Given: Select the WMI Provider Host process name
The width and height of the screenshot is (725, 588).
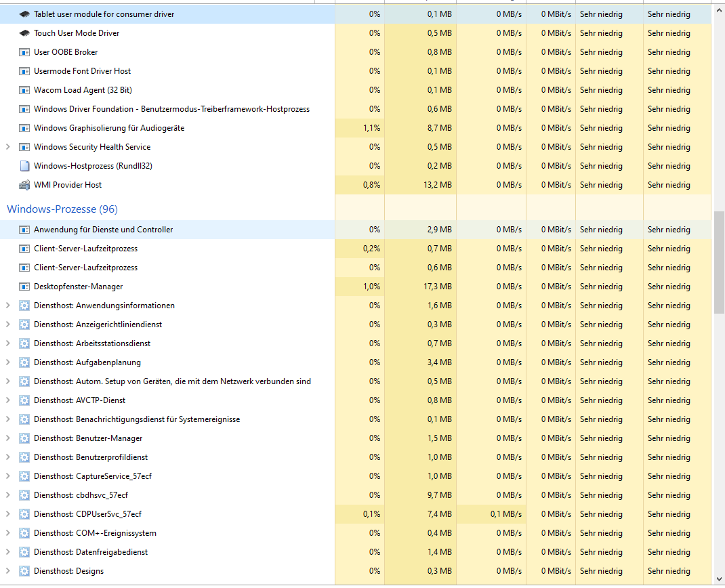Looking at the screenshot, I should 68,185.
